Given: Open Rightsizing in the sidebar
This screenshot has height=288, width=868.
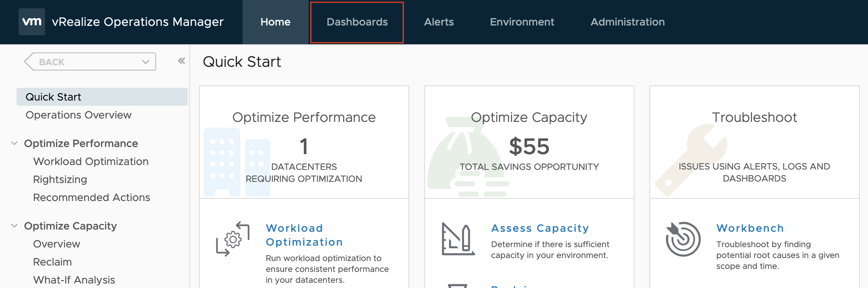Looking at the screenshot, I should pyautogui.click(x=60, y=179).
